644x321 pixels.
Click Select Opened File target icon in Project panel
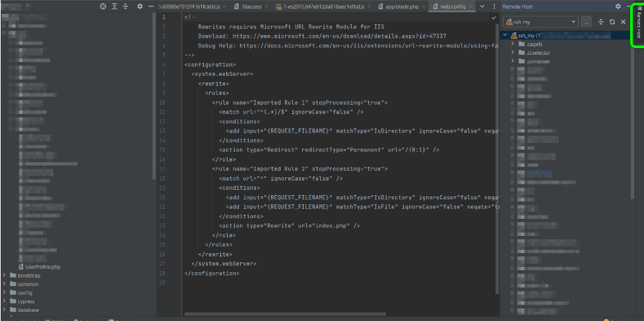pyautogui.click(x=103, y=7)
